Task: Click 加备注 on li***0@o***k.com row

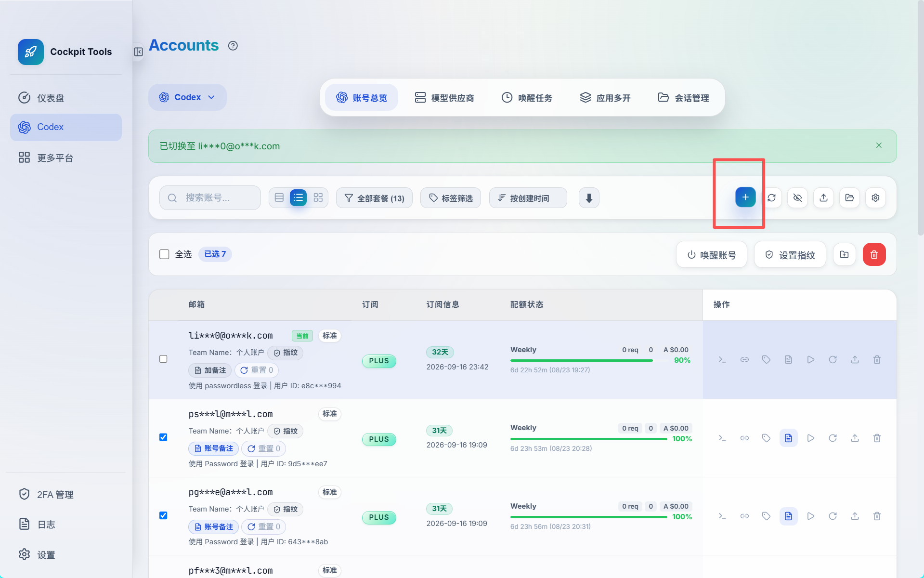Action: coord(210,370)
